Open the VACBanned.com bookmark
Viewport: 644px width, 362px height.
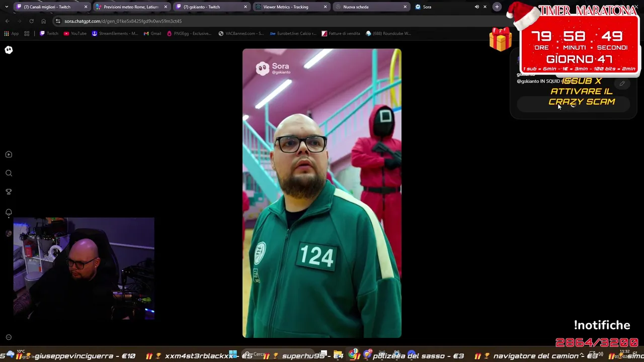(x=241, y=34)
